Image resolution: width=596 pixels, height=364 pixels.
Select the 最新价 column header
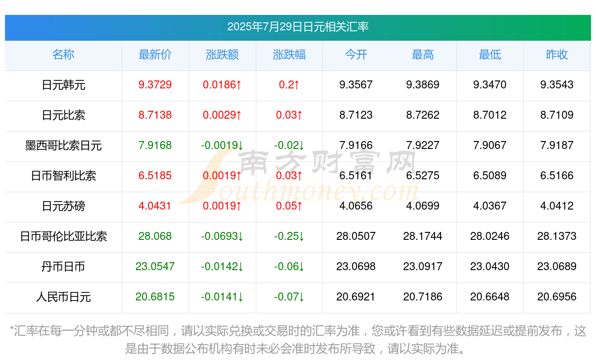[155, 55]
